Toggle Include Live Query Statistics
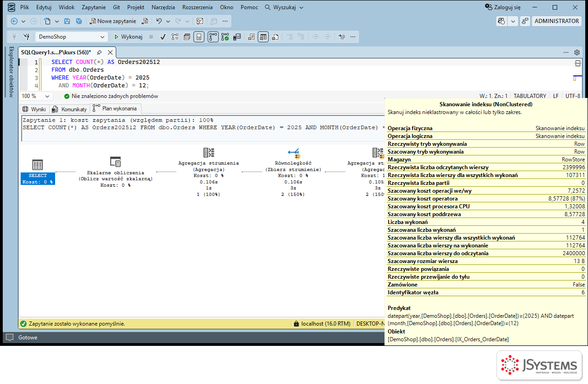 click(x=225, y=37)
